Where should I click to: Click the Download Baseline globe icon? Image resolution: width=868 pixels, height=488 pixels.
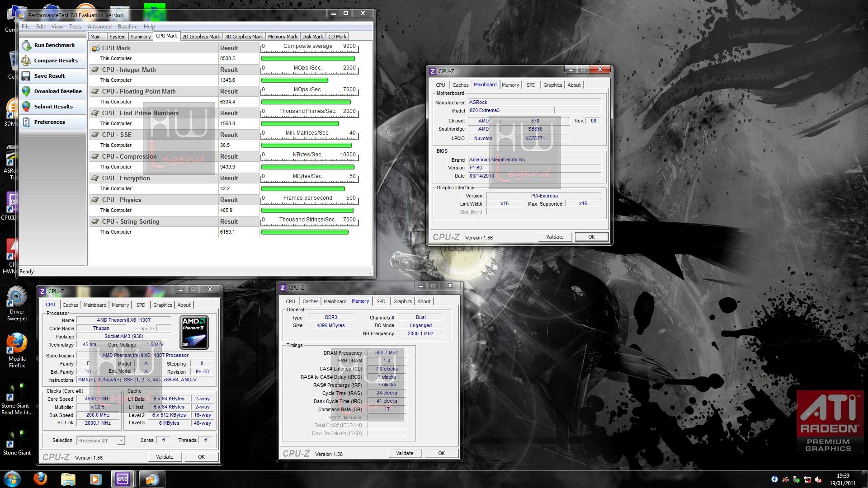(x=26, y=91)
